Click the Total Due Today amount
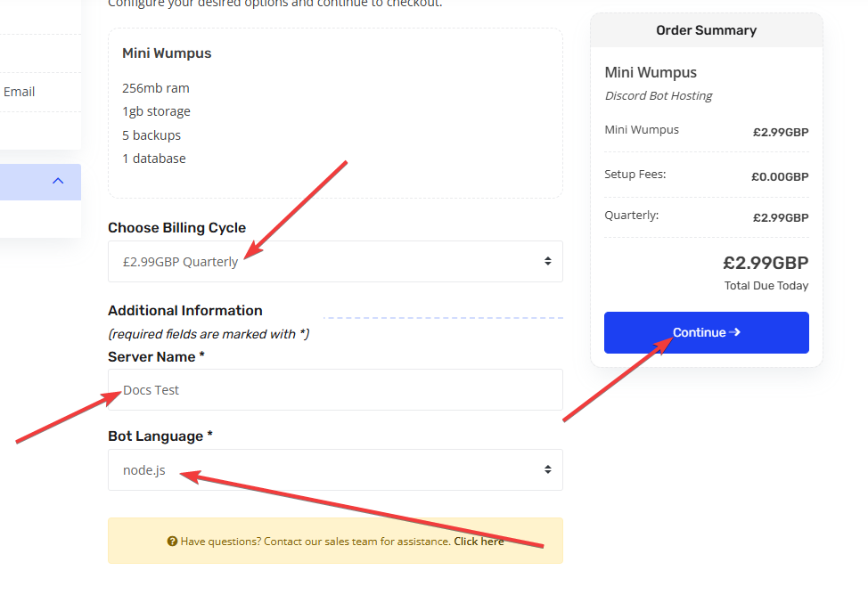This screenshot has width=868, height=603. click(765, 264)
